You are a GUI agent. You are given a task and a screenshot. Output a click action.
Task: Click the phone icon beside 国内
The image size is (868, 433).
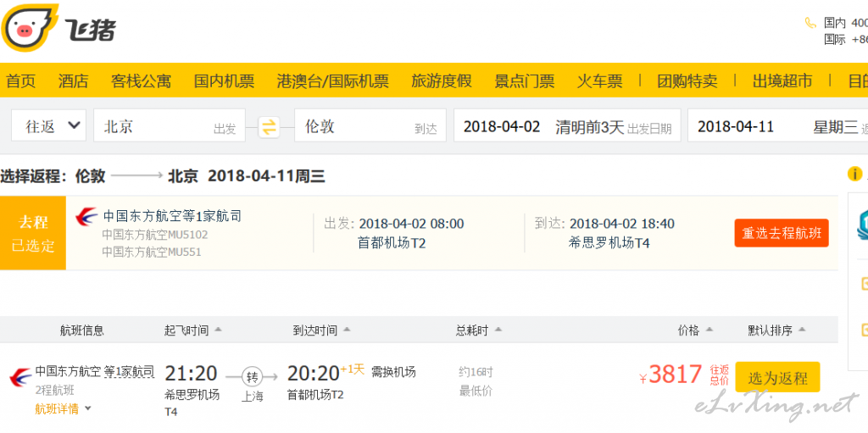(x=810, y=23)
